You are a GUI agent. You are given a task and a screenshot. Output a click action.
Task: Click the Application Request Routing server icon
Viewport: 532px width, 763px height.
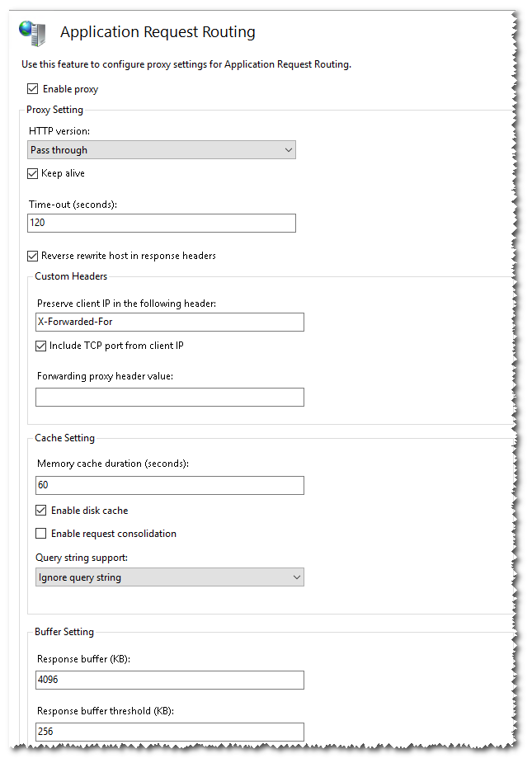[x=31, y=32]
